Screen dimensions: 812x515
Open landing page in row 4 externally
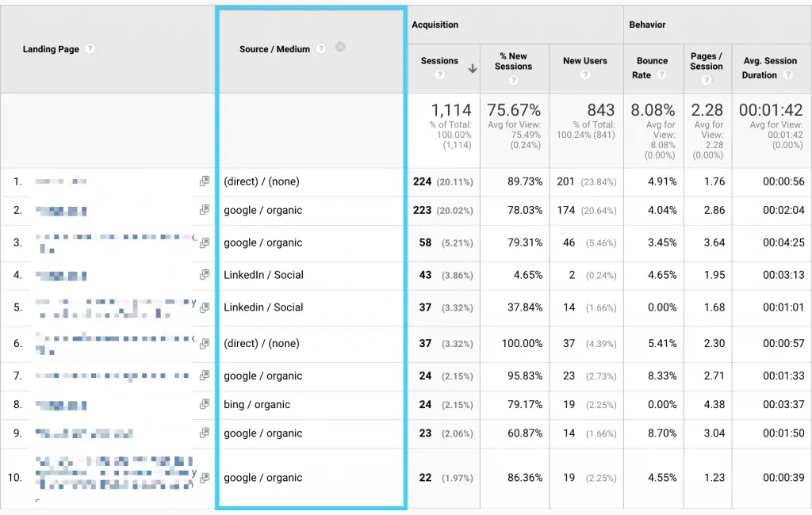pos(205,275)
